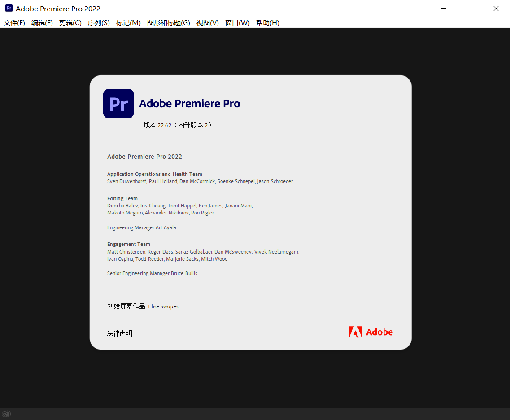
Task: Click the line starting 'Ivan Ospina'
Action: click(x=167, y=259)
